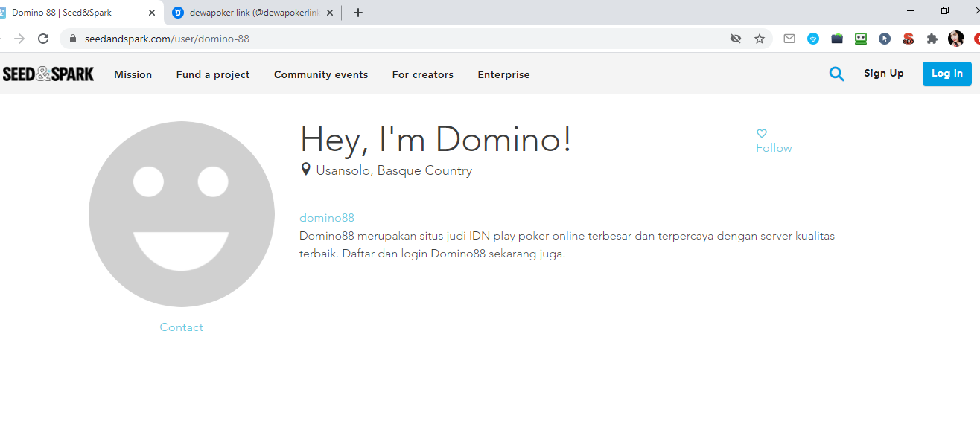Open the Chrome profile avatar
This screenshot has height=421, width=980.
click(955, 39)
